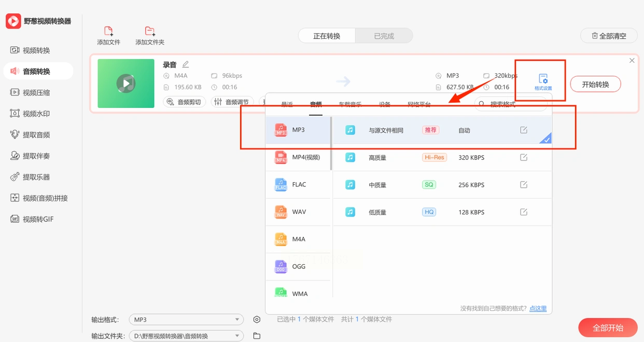Click the scrollbar in the format list

pyautogui.click(x=331, y=143)
